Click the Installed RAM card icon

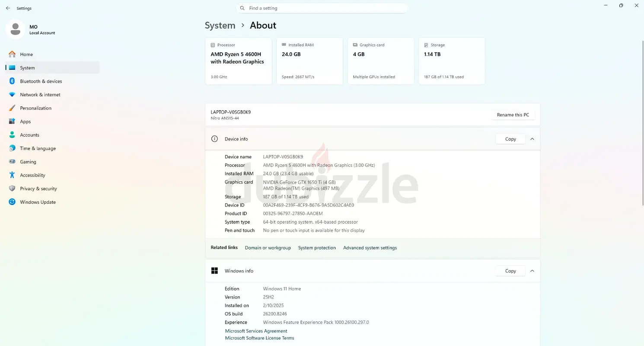click(x=284, y=45)
